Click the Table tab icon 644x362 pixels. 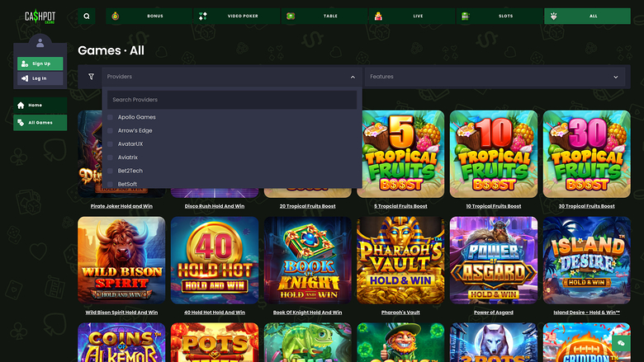[291, 16]
